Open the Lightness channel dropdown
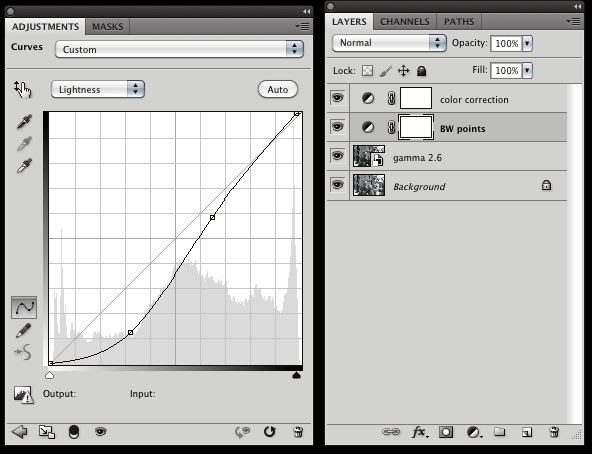This screenshot has height=454, width=592. [x=98, y=90]
